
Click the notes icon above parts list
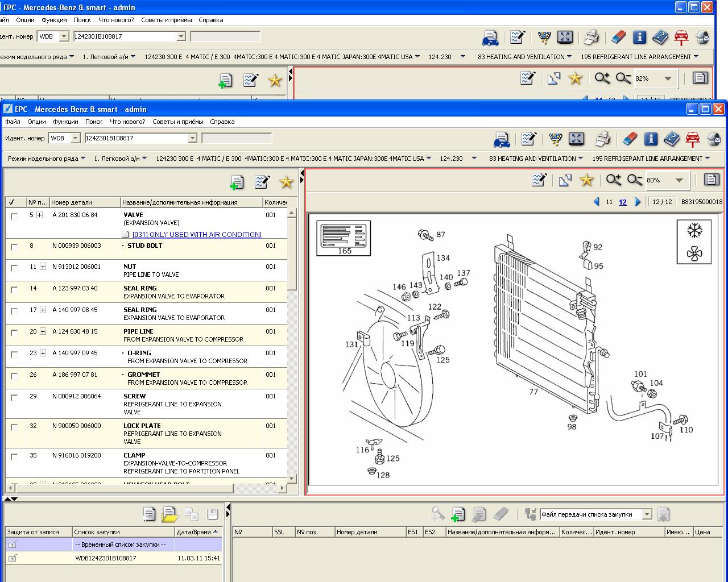pyautogui.click(x=262, y=182)
